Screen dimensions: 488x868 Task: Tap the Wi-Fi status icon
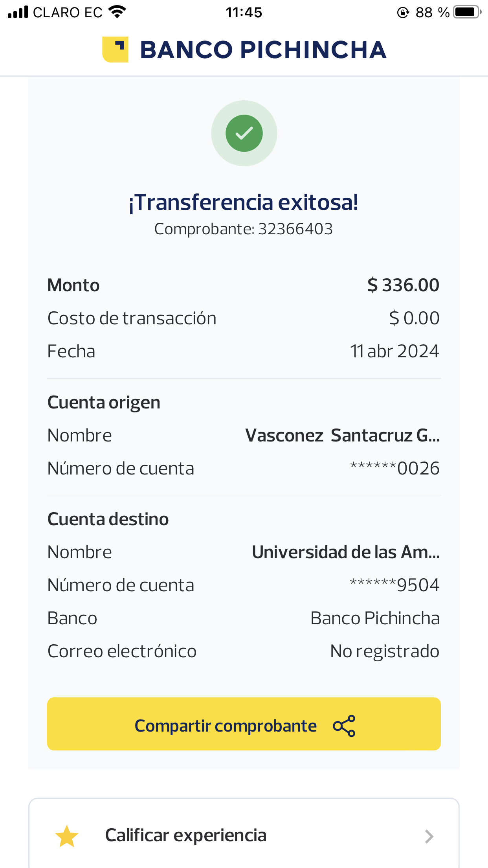[x=117, y=12]
